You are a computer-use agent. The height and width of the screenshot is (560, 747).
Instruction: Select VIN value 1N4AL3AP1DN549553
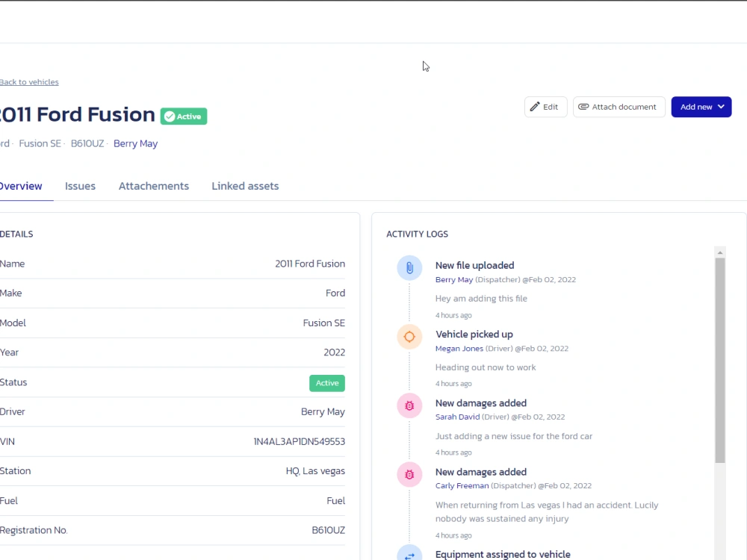300,441
